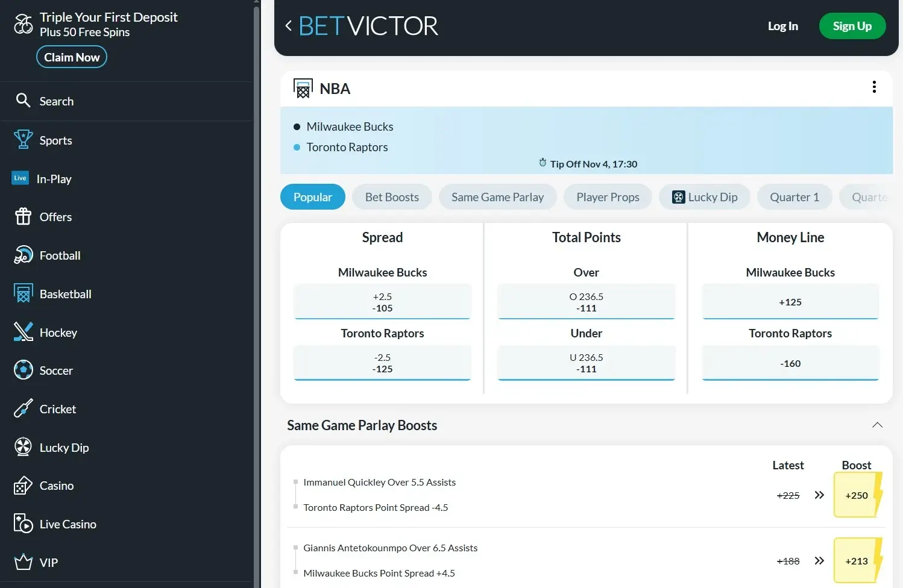This screenshot has width=903, height=588.
Task: Open the Search function
Action: coord(57,101)
